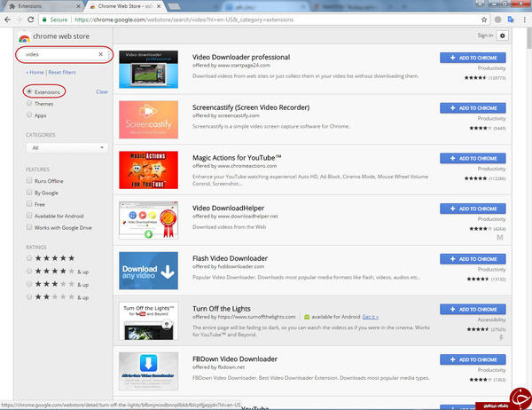
Task: Close the Extensions tab
Action: 78,6
